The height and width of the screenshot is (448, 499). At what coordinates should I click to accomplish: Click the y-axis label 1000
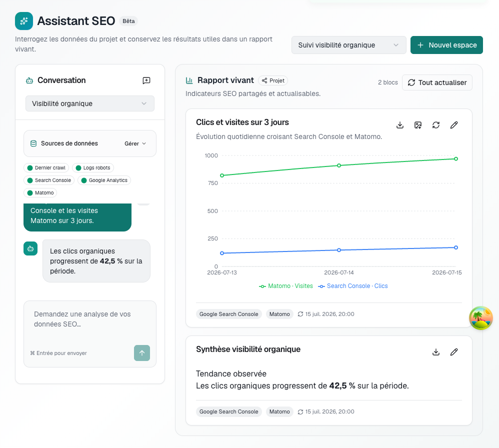point(211,155)
